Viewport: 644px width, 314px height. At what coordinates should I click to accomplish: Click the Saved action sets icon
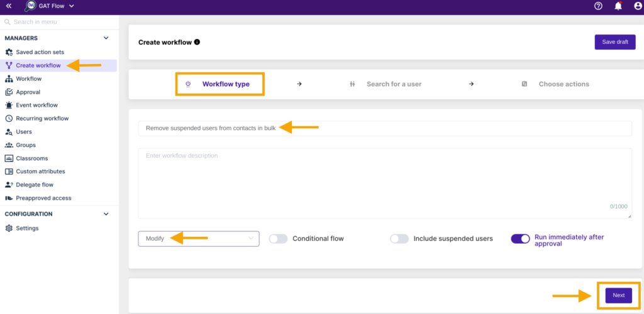(9, 52)
